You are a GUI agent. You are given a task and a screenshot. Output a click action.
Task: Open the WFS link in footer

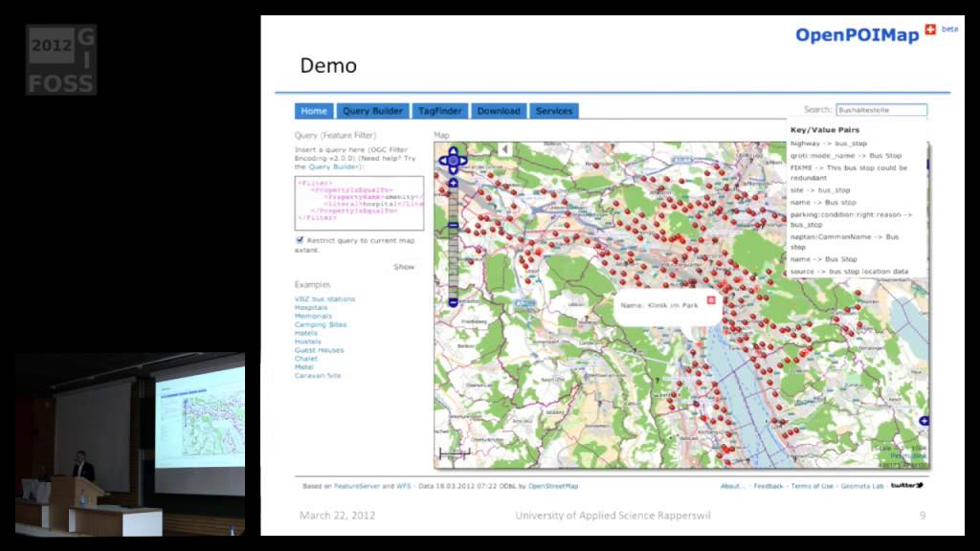(404, 486)
